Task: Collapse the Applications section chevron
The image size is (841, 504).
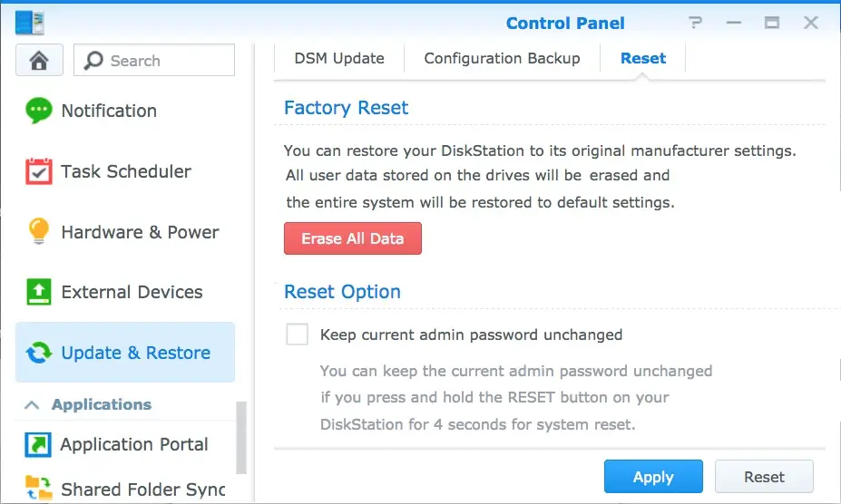Action: (x=31, y=404)
